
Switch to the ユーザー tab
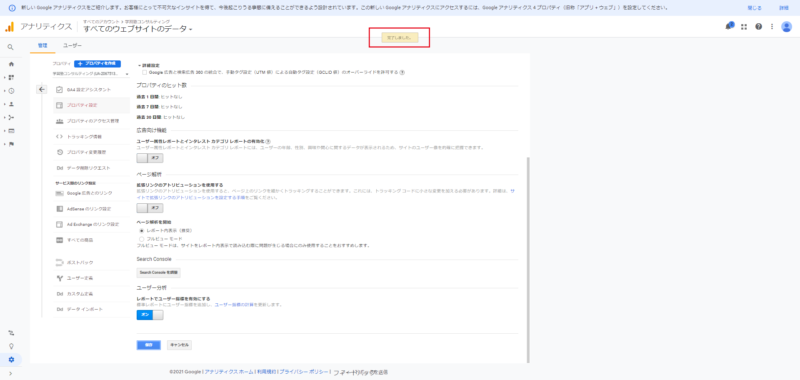click(72, 45)
